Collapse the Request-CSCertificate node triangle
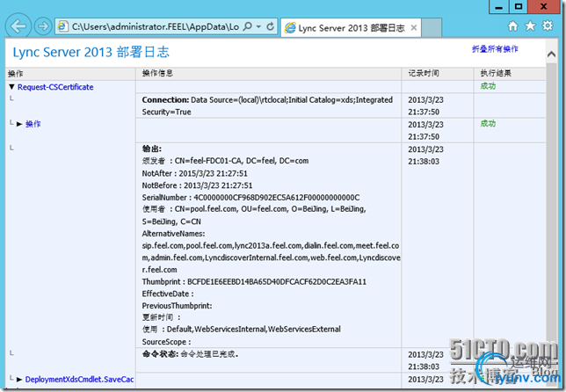 click(x=12, y=87)
